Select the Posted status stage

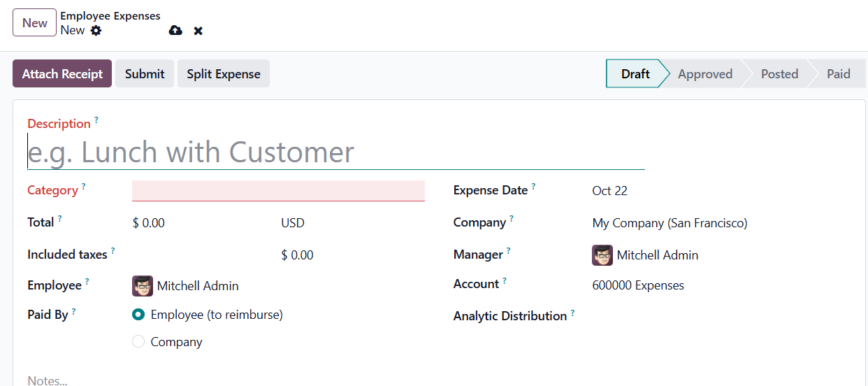(x=779, y=74)
